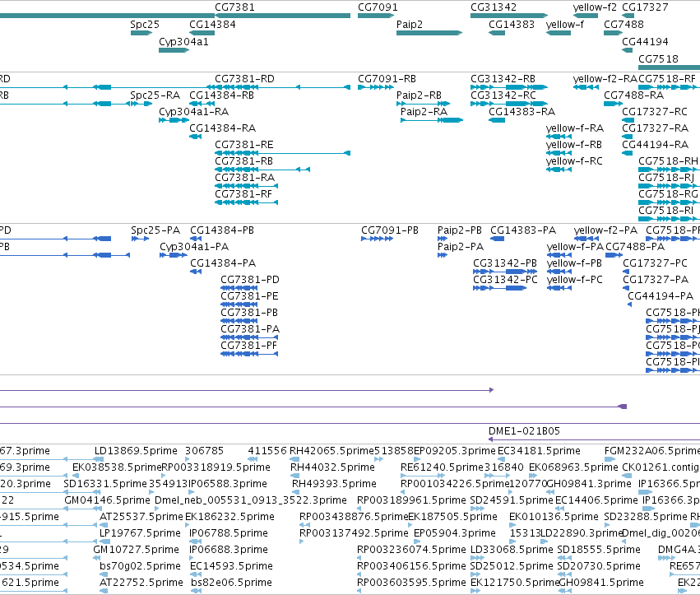Select the CG7381-RA transcript label
This screenshot has height=595, width=700.
point(244,177)
